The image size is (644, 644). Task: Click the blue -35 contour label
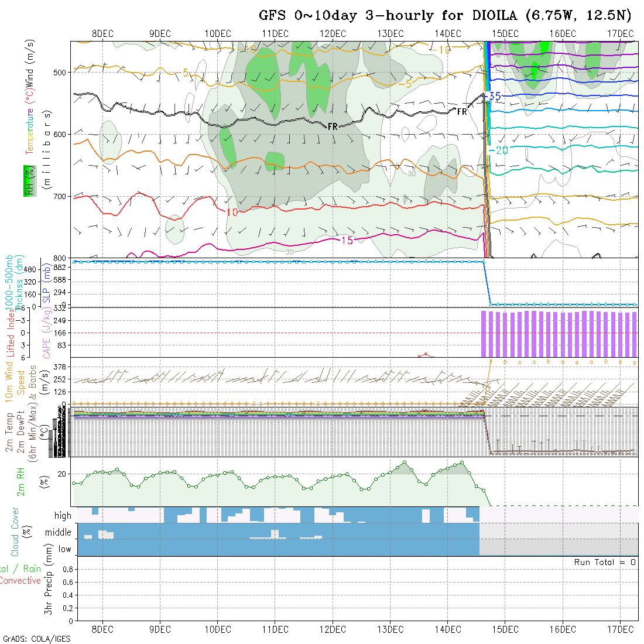(494, 96)
